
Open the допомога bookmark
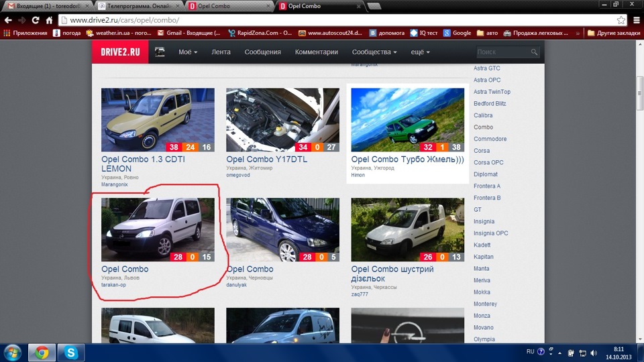[x=387, y=33]
